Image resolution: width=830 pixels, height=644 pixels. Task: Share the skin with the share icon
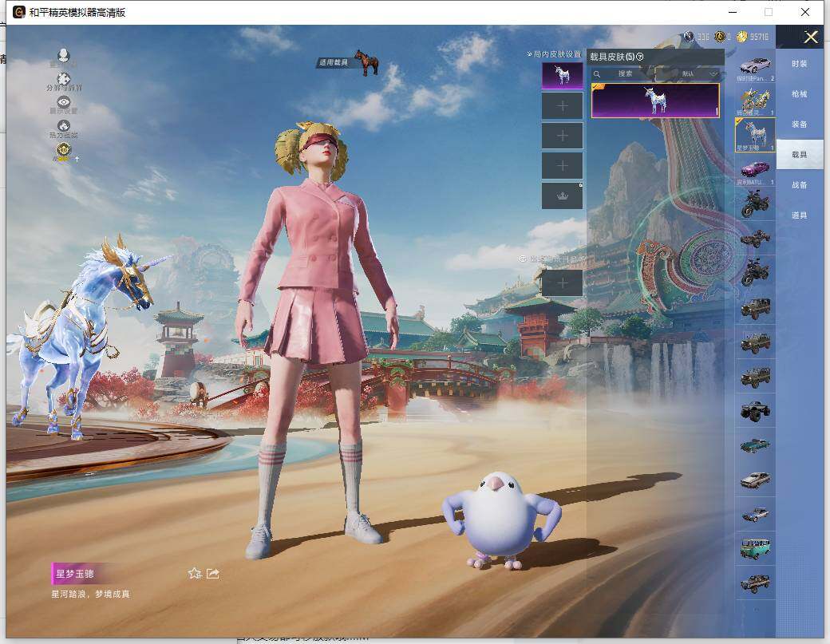click(x=213, y=574)
